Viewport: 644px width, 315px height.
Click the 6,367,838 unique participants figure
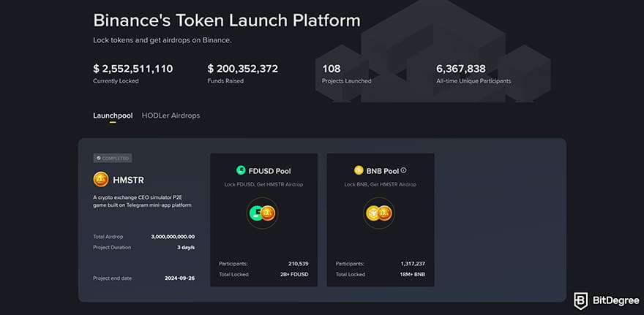click(x=461, y=69)
